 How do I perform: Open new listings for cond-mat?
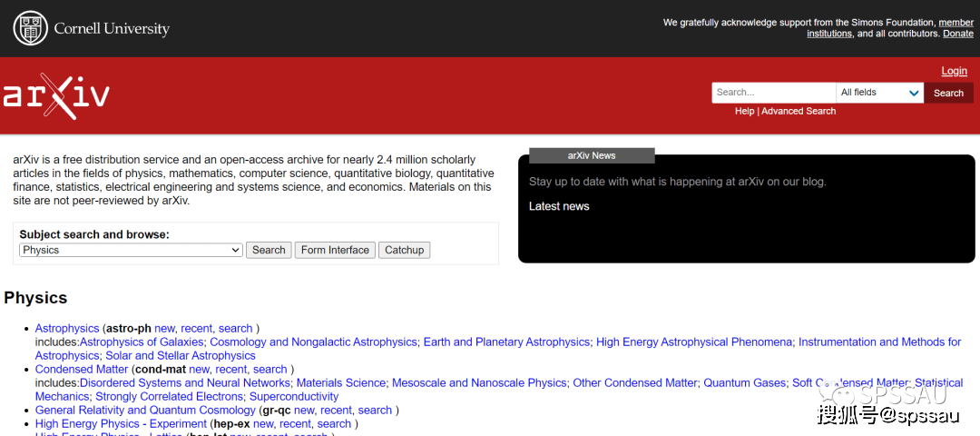coord(199,369)
